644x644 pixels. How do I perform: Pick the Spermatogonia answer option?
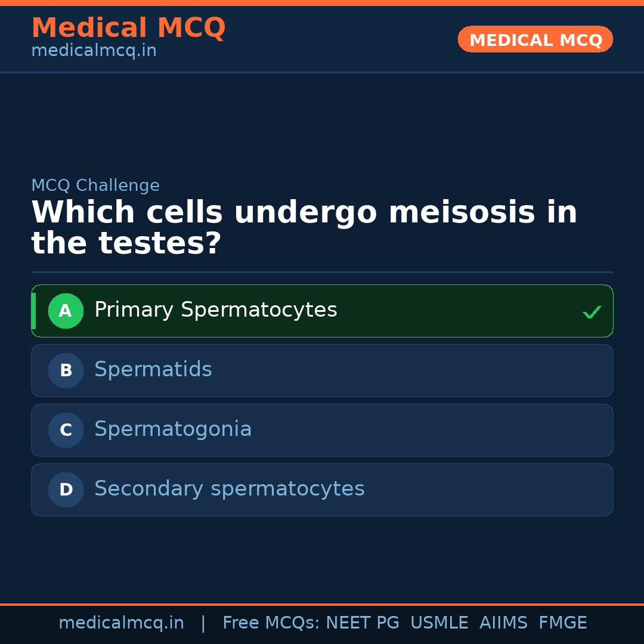[x=173, y=429]
